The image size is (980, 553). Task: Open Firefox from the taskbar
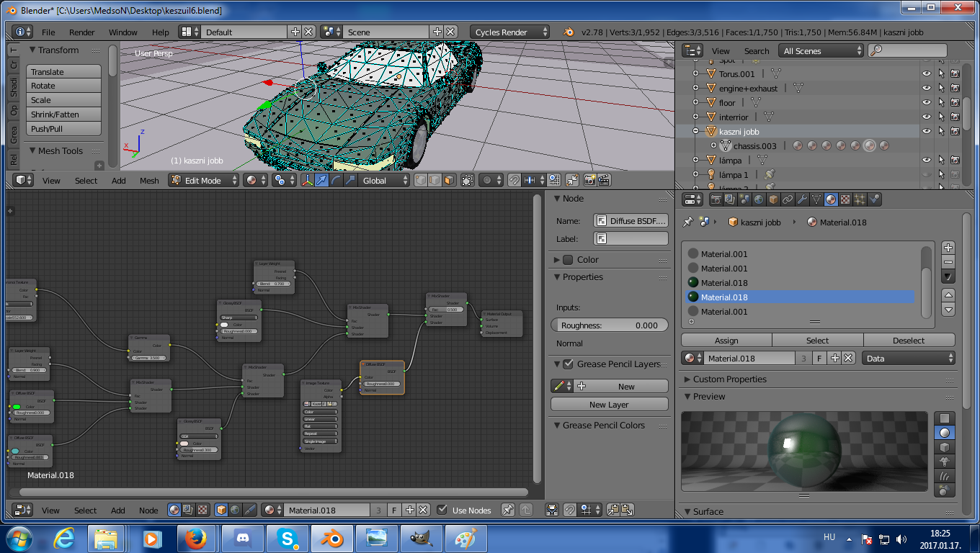click(197, 538)
